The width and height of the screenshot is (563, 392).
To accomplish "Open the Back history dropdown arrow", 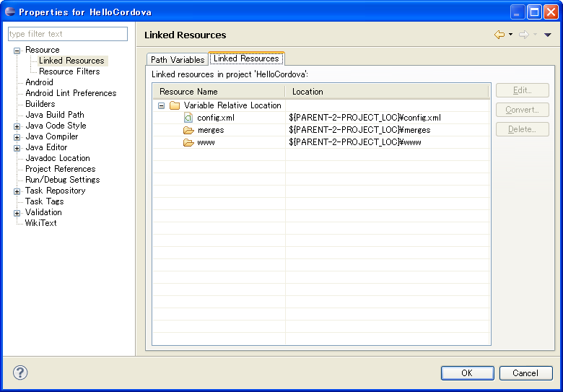I will (510, 35).
